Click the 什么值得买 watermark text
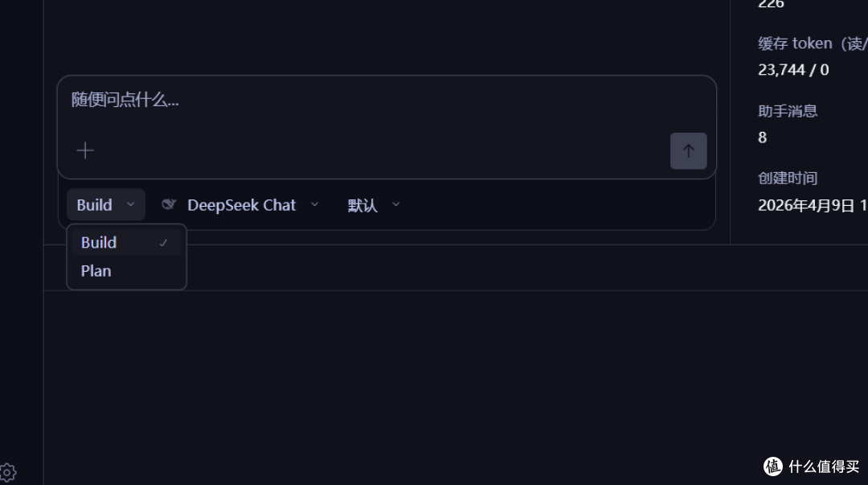 (x=824, y=467)
